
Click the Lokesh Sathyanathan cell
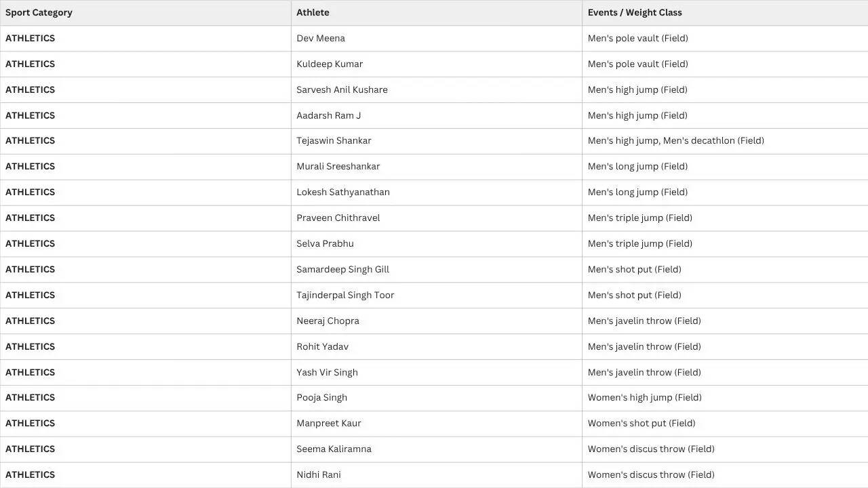437,192
